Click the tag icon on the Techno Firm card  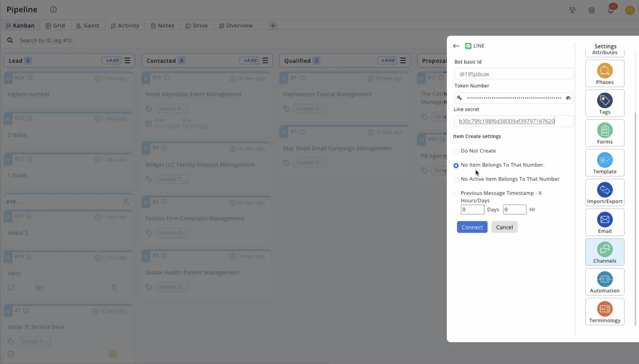click(149, 233)
